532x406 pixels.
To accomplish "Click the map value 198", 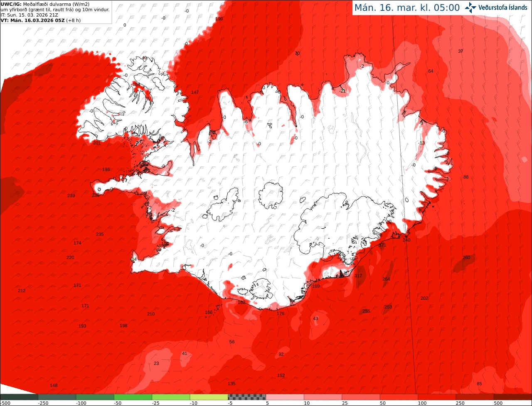I will pyautogui.click(x=123, y=326).
